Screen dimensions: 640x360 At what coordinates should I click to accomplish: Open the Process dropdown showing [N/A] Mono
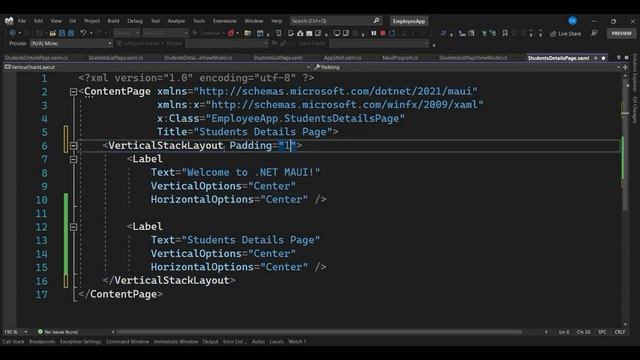coord(71,43)
